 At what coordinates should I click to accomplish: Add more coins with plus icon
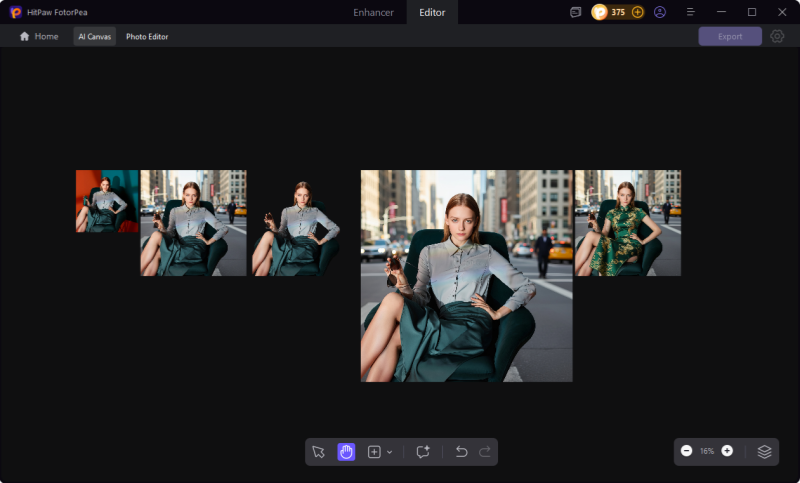[x=637, y=12]
